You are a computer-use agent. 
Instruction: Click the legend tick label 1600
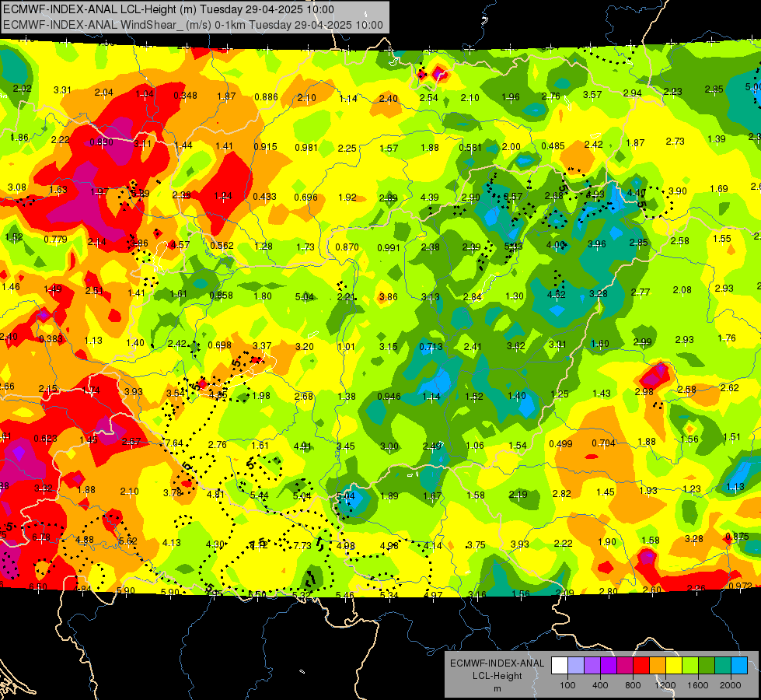coord(698,685)
